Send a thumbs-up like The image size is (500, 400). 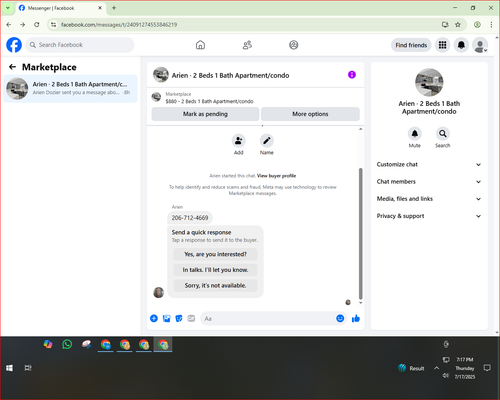pos(356,318)
